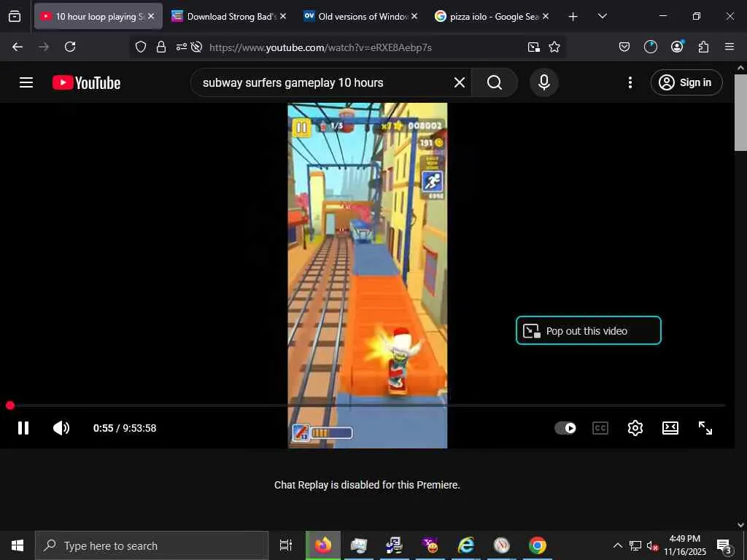Close the Old versions of Windows tab
Screen dimensions: 747x560
click(x=414, y=16)
